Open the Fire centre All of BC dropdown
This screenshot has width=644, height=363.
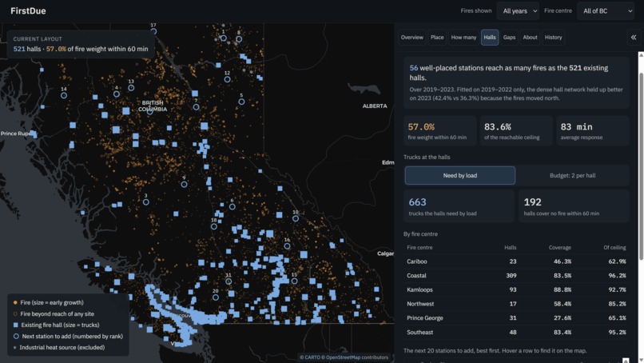point(606,11)
